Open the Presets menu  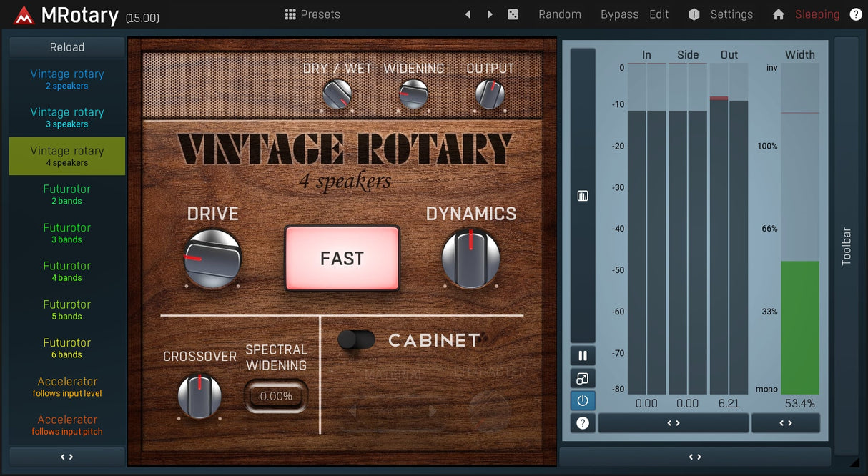(312, 14)
